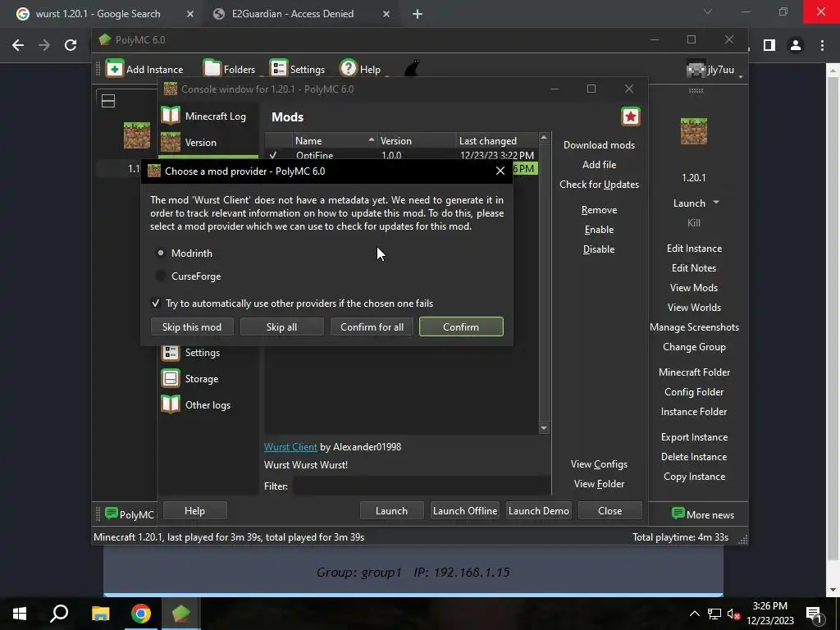Open File Explorer from the taskbar
Viewport: 840px width, 630px height.
click(x=100, y=614)
